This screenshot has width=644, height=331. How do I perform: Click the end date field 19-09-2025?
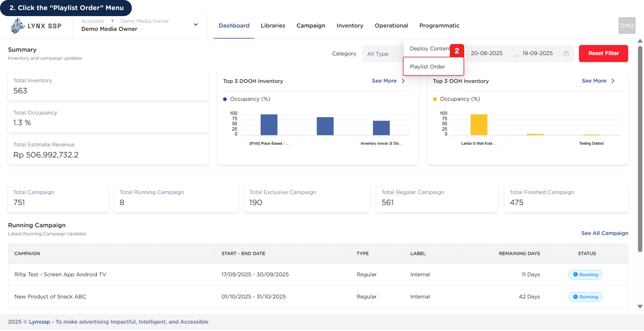click(538, 53)
